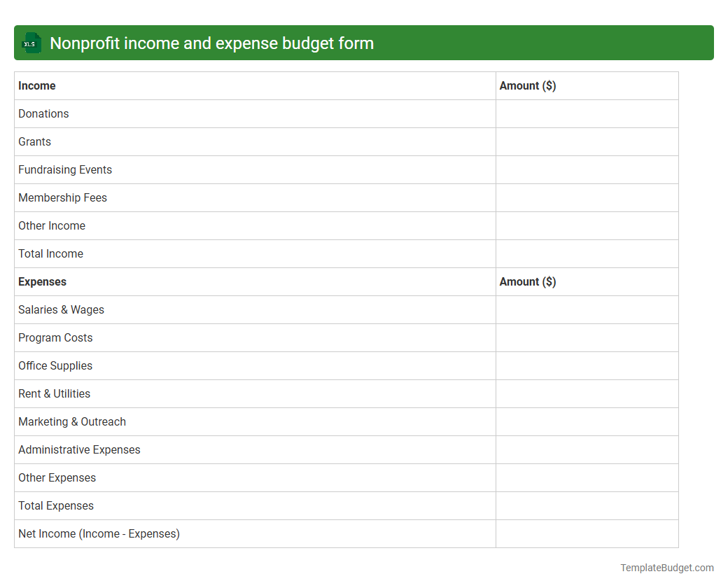Click the Income column header
728x588 pixels.
36,85
